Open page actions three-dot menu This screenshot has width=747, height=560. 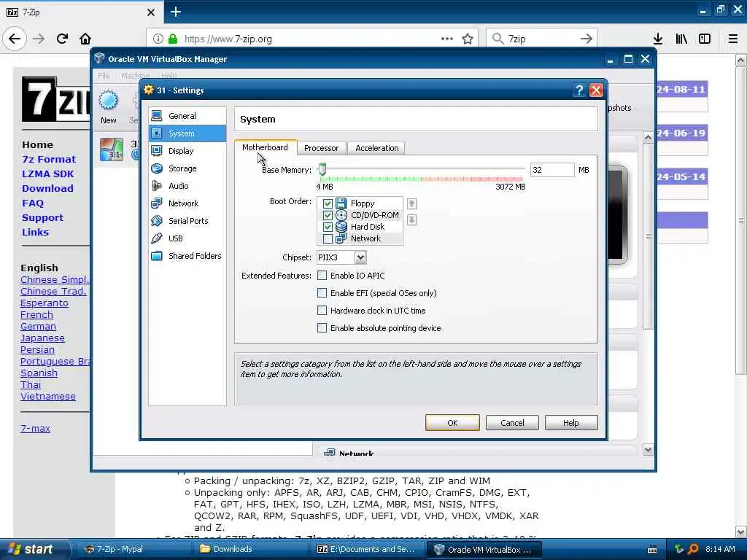point(447,39)
